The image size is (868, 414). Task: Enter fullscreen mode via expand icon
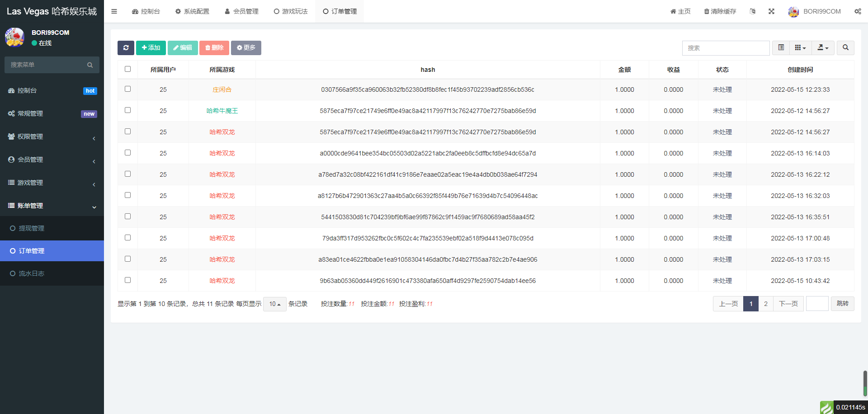coord(771,11)
